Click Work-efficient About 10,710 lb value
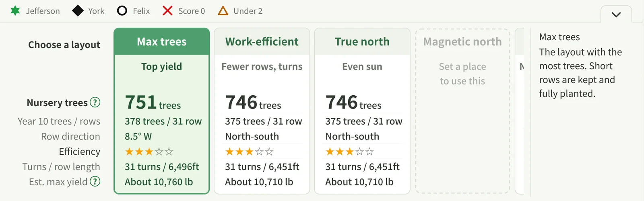 pyautogui.click(x=259, y=182)
